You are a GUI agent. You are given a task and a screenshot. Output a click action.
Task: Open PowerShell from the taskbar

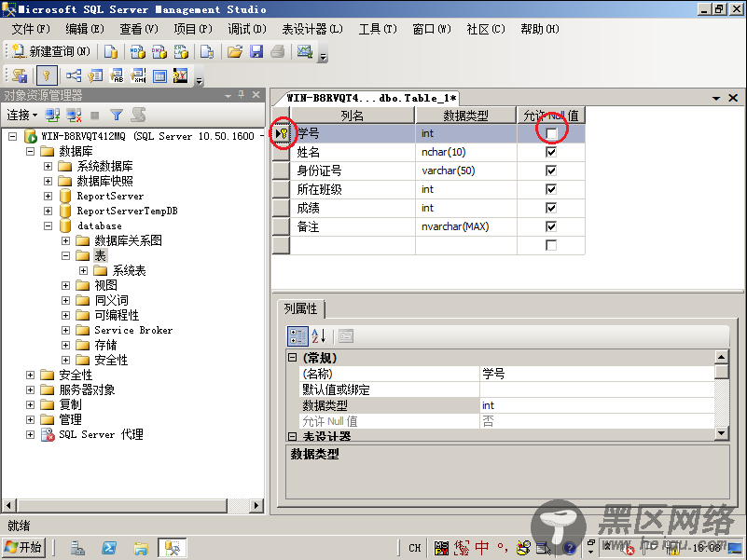[109, 548]
